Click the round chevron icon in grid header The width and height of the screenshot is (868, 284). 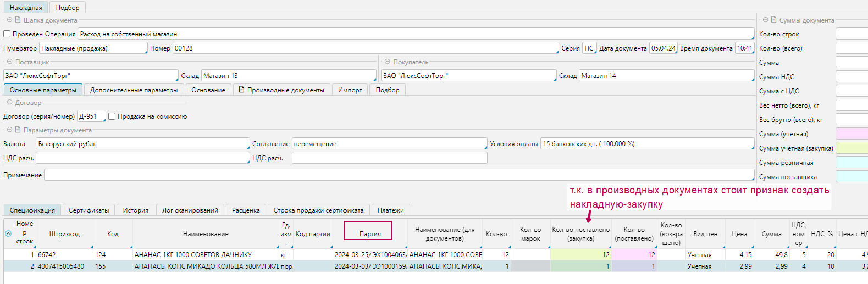click(x=8, y=233)
